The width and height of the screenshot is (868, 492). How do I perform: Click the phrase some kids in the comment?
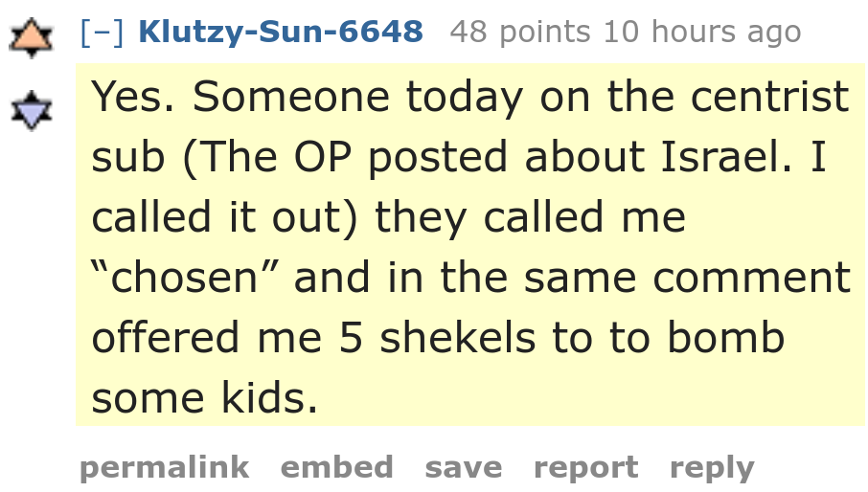[x=205, y=397]
